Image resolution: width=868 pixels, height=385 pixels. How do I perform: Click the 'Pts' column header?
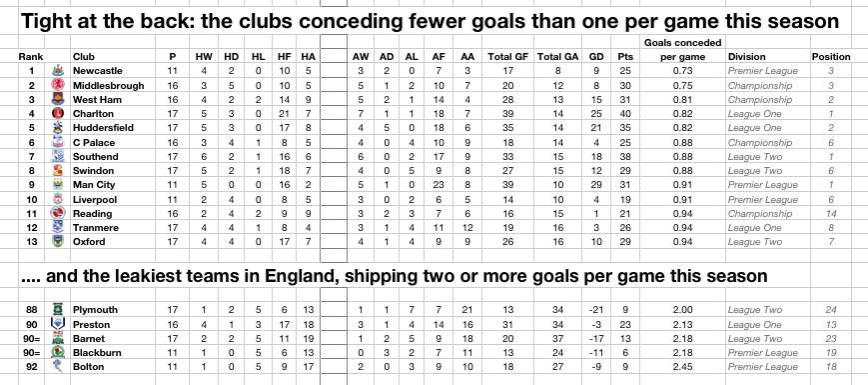pyautogui.click(x=625, y=57)
